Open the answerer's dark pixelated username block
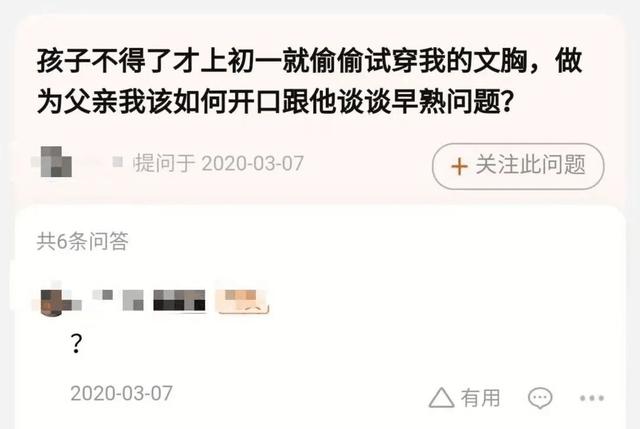 point(179,300)
